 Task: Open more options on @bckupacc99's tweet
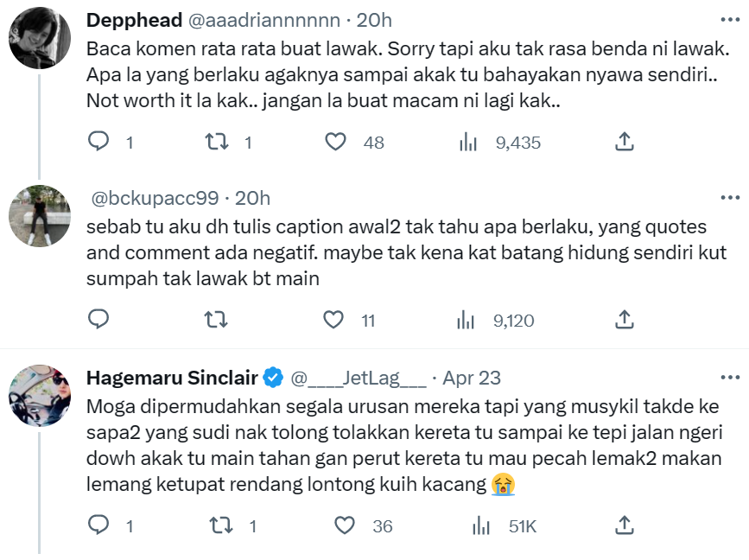point(730,198)
